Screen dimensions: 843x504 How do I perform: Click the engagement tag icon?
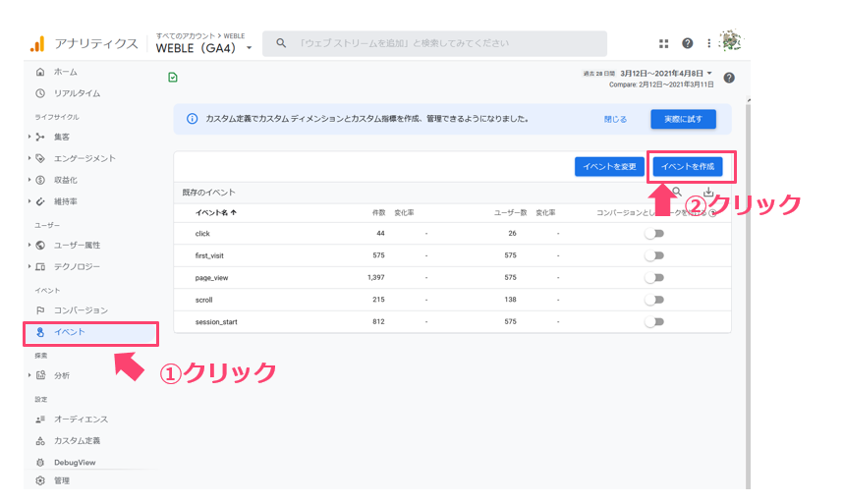[x=40, y=158]
